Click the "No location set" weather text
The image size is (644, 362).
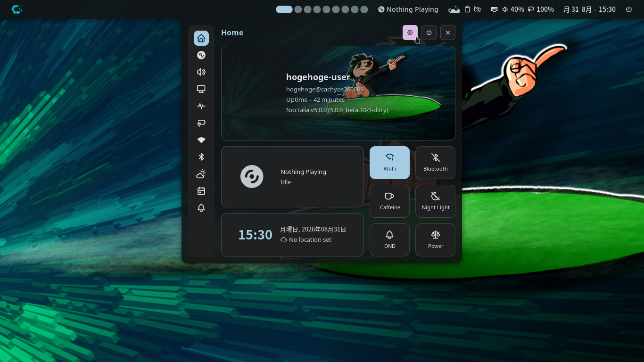[x=310, y=239]
